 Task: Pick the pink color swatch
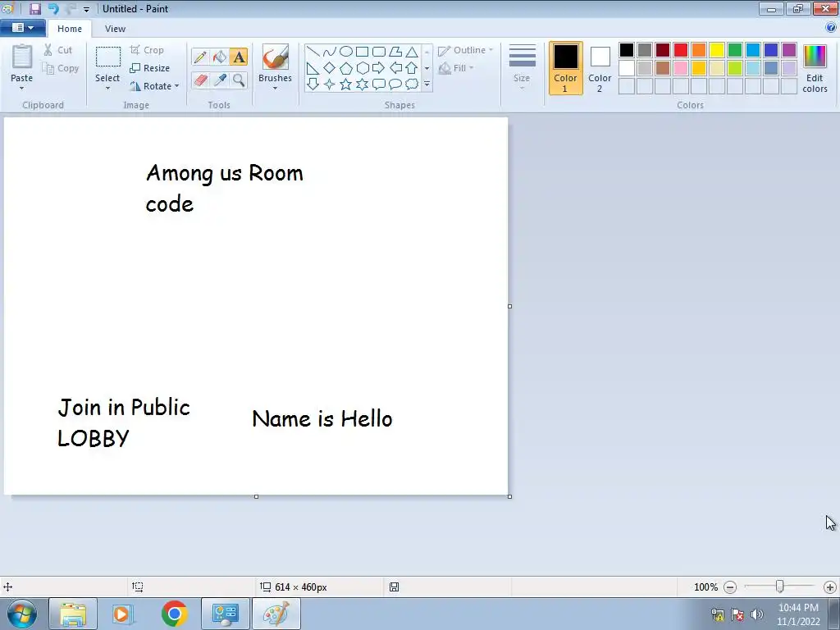click(x=681, y=68)
